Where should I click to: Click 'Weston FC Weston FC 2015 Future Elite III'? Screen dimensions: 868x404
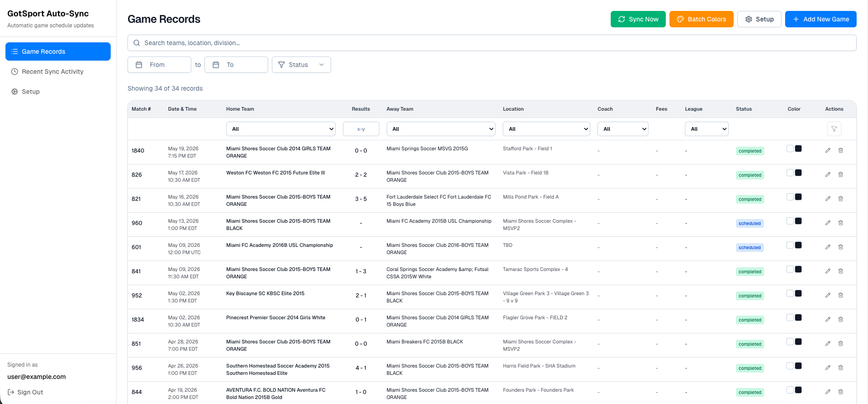(x=276, y=173)
